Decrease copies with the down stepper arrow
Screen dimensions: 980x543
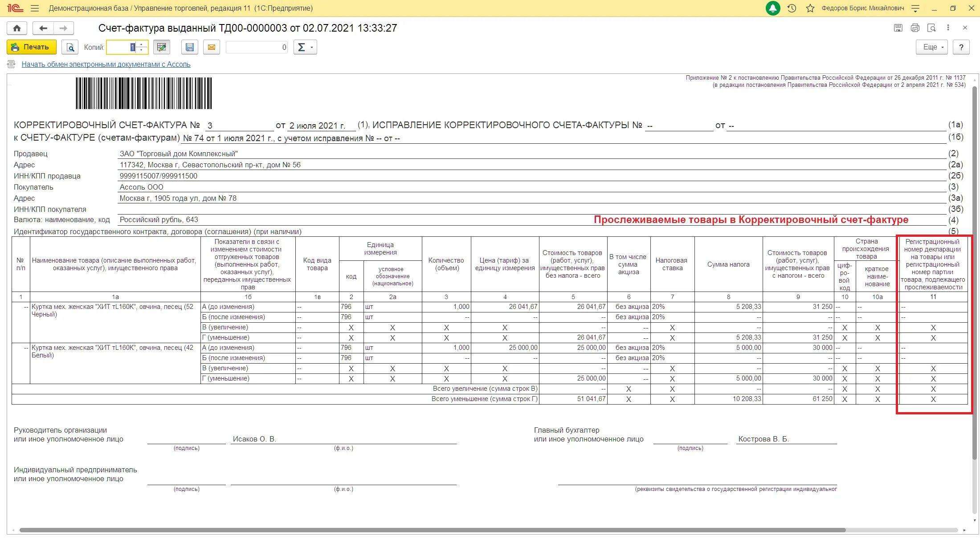[142, 50]
